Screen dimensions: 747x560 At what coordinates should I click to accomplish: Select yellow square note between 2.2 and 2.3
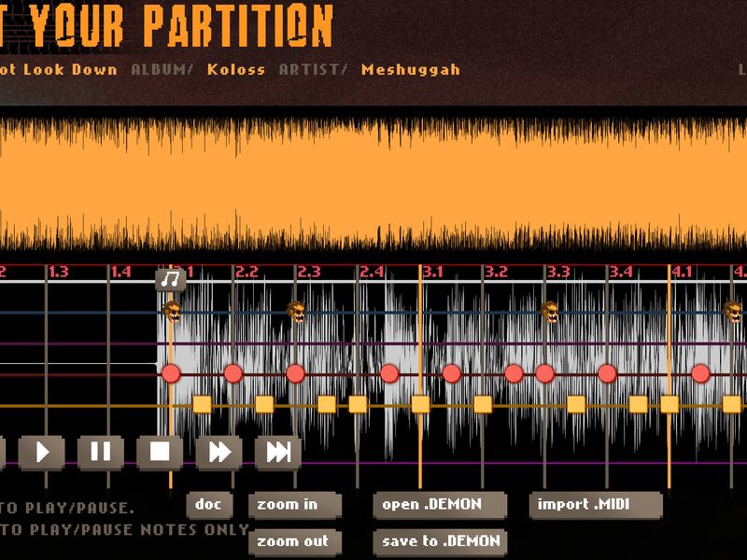coord(264,405)
